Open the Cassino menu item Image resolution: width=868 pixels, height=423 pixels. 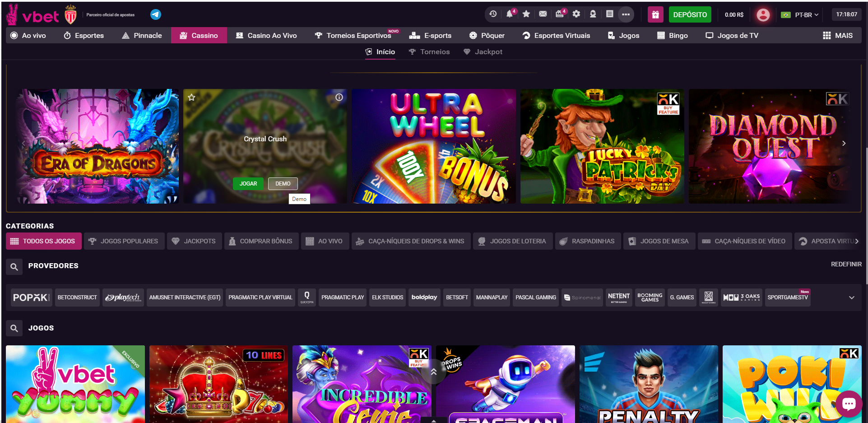[x=199, y=35]
